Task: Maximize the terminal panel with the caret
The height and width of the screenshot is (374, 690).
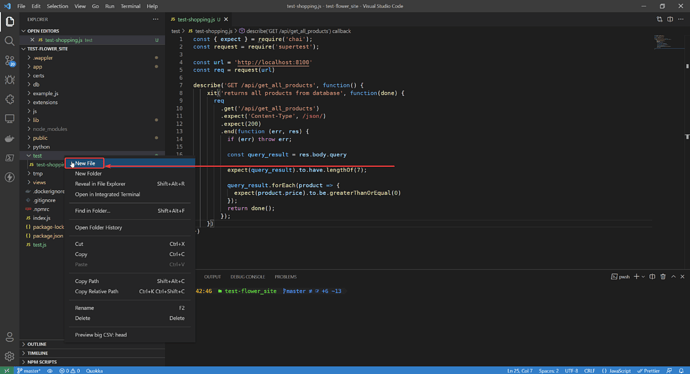Action: (673, 277)
